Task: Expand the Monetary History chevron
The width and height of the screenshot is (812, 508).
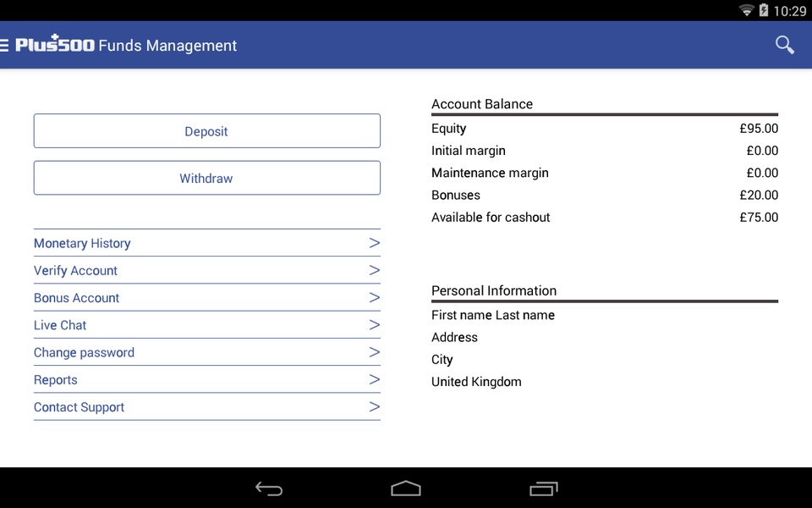Action: pyautogui.click(x=375, y=243)
